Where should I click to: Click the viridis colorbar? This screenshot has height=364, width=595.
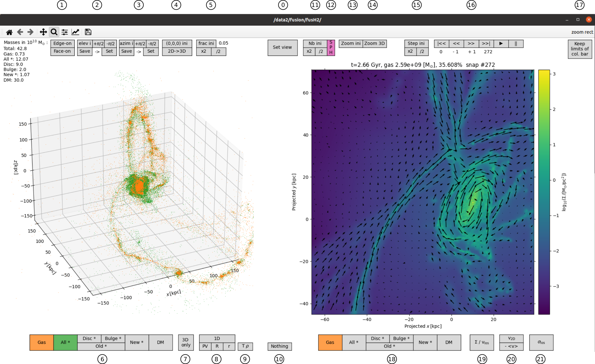[544, 192]
